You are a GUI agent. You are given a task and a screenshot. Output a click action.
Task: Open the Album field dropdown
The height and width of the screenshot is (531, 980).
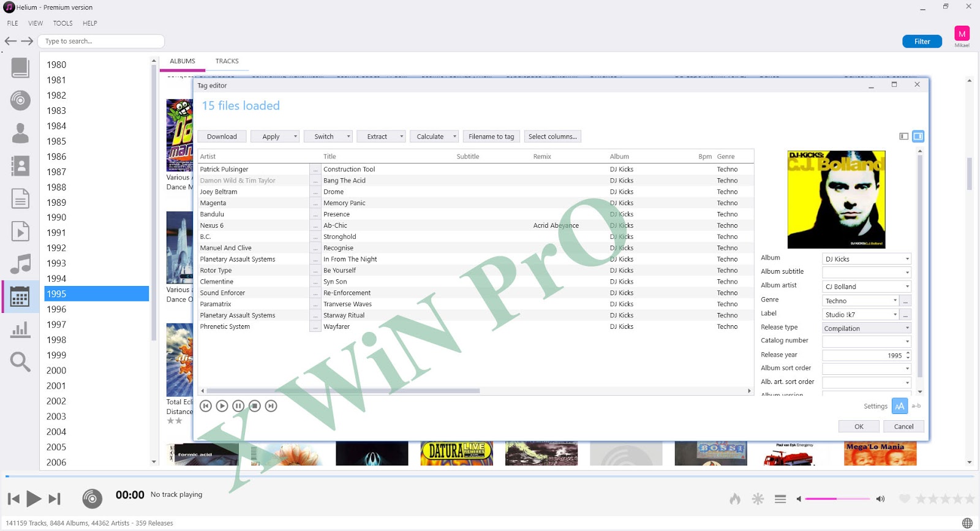[x=907, y=258]
